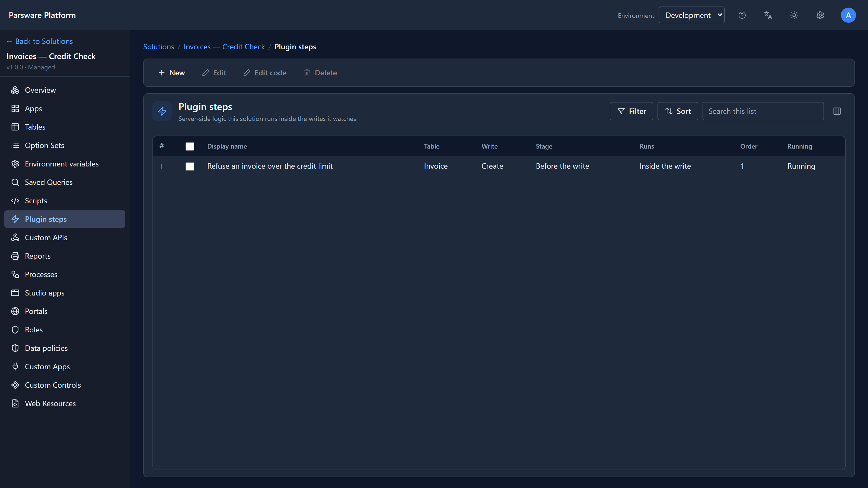Click the Reports printer icon
The image size is (868, 488).
point(15,256)
